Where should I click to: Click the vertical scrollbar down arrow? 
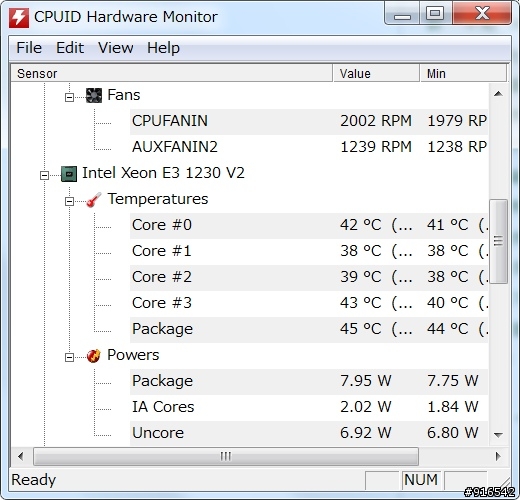pos(498,435)
